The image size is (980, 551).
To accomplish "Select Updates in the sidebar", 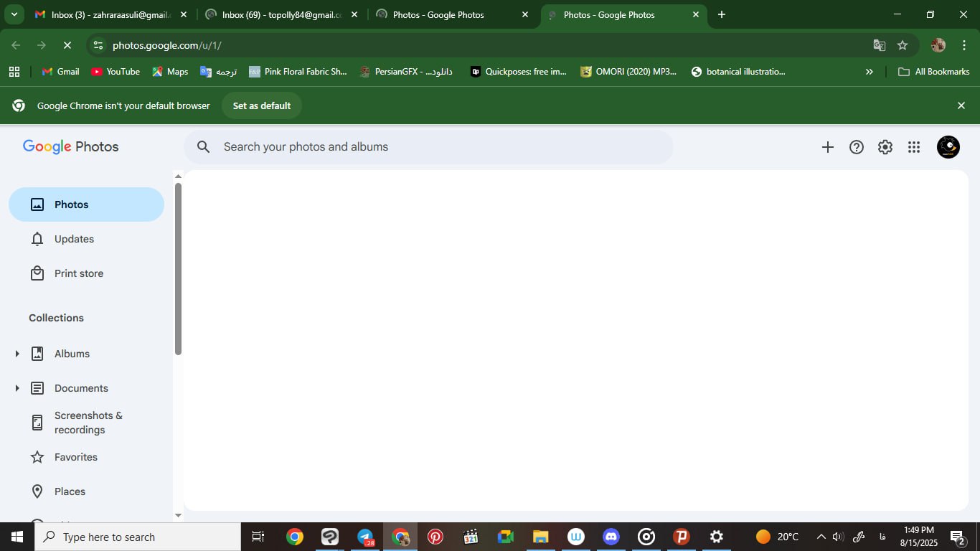I will (x=74, y=239).
